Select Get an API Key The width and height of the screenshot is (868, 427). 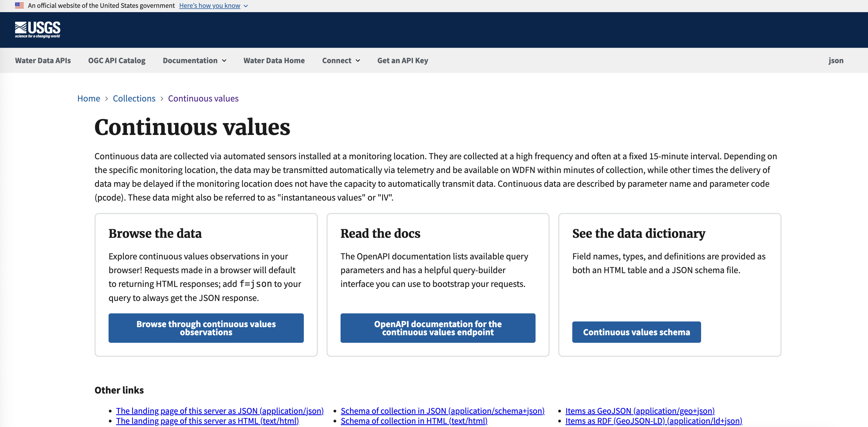(402, 60)
